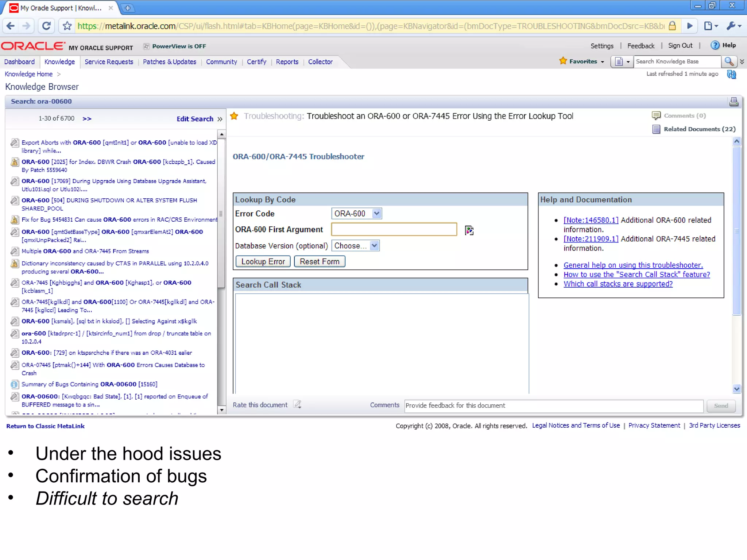Open Which call stacks are supported link
Screen dimensions: 747x560
[618, 284]
